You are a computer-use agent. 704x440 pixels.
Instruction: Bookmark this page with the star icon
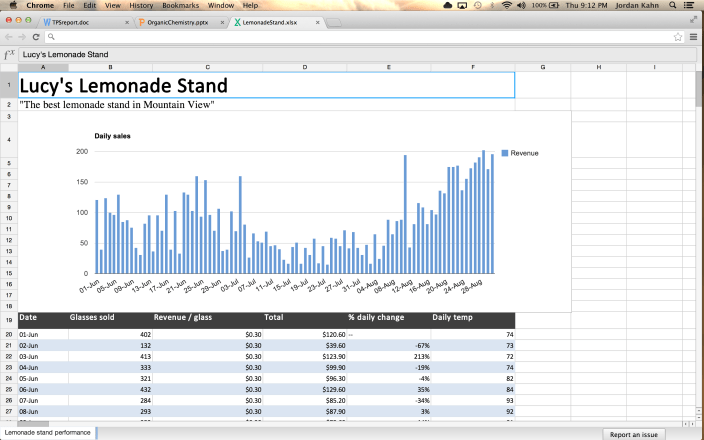click(678, 37)
